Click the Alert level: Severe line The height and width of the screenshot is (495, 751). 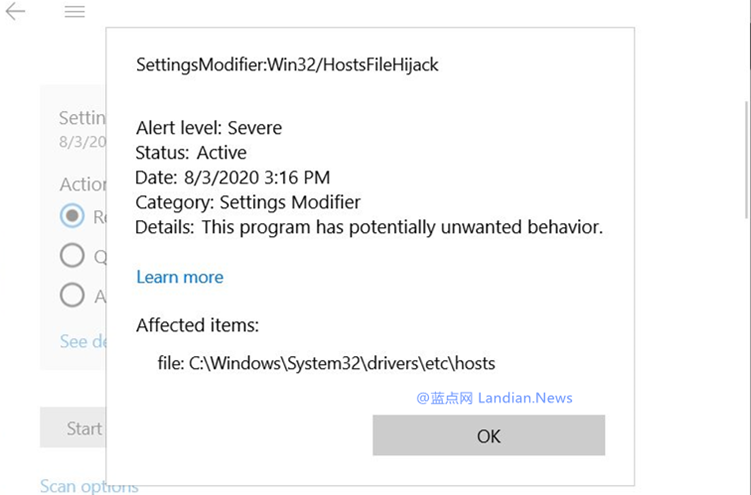pos(209,128)
